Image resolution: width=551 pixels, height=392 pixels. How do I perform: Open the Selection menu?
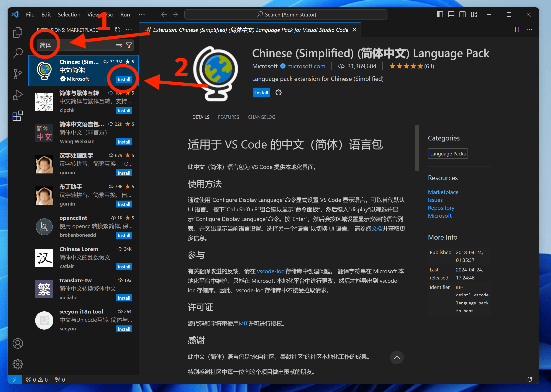69,15
